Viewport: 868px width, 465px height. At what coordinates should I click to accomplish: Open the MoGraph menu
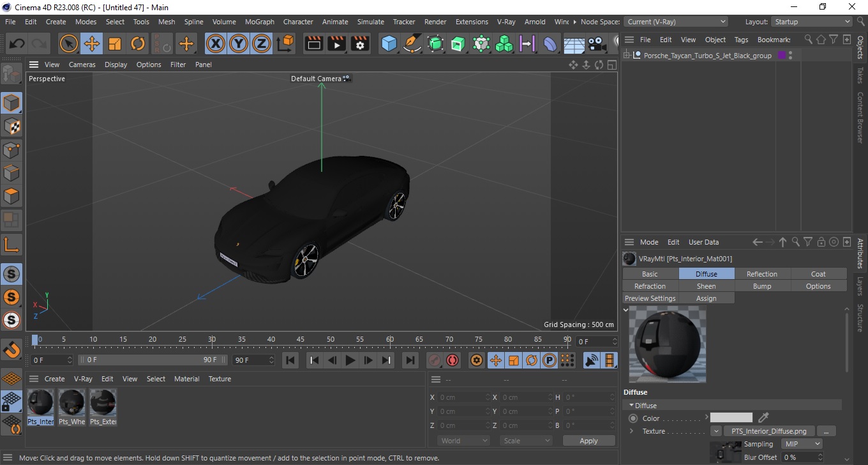259,22
